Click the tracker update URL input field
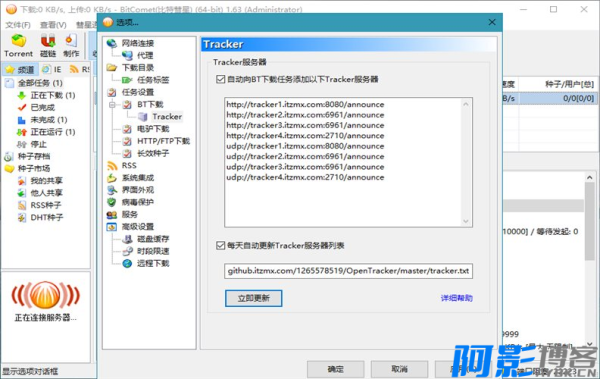Viewport: 600px width, 379px height. 348,271
